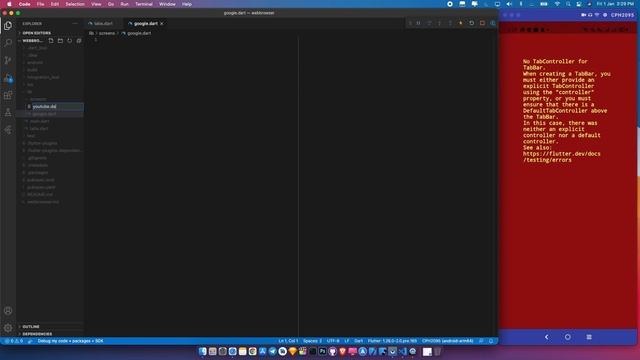The height and width of the screenshot is (360, 640).
Task: Open the notifications bell in status bar
Action: pos(491,341)
